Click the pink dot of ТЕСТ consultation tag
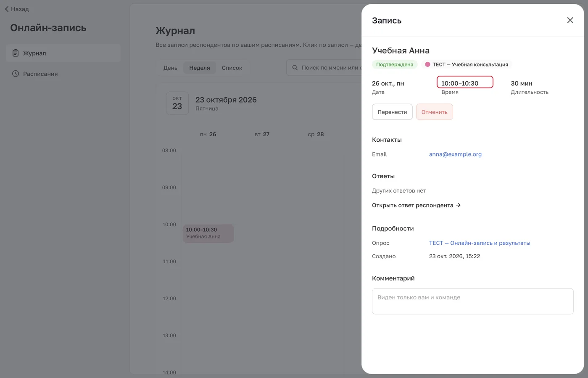The width and height of the screenshot is (588, 378). (x=427, y=64)
